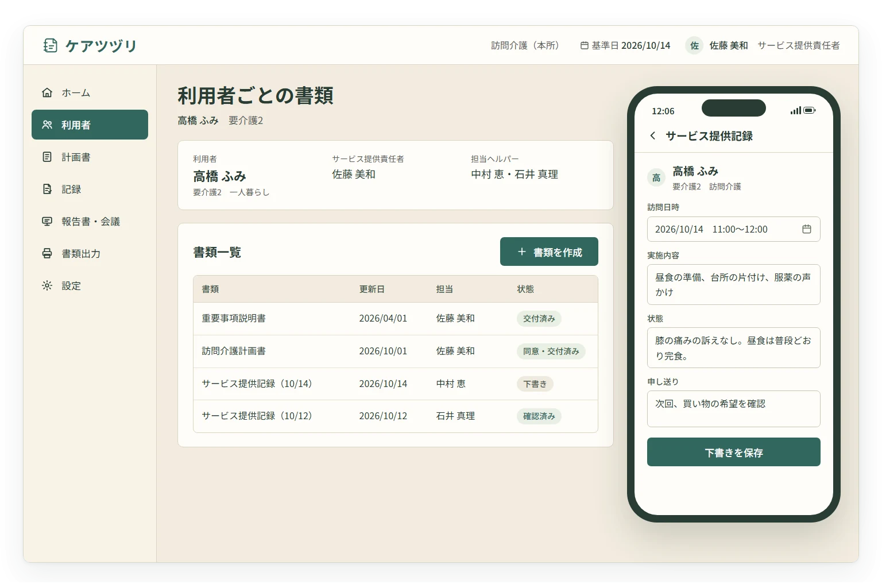Viewport: 882px width, 588px height.
Task: Tap the 下書きを保存 button on phone
Action: (733, 452)
